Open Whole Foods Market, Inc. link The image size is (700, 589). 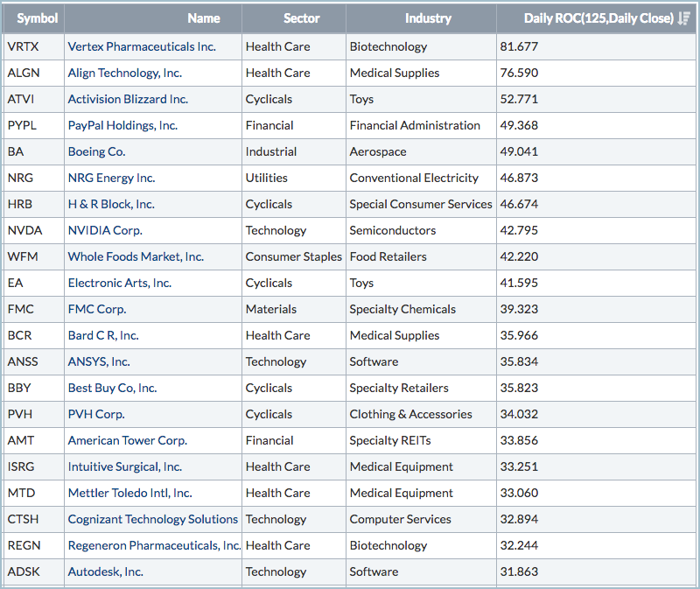(x=136, y=256)
